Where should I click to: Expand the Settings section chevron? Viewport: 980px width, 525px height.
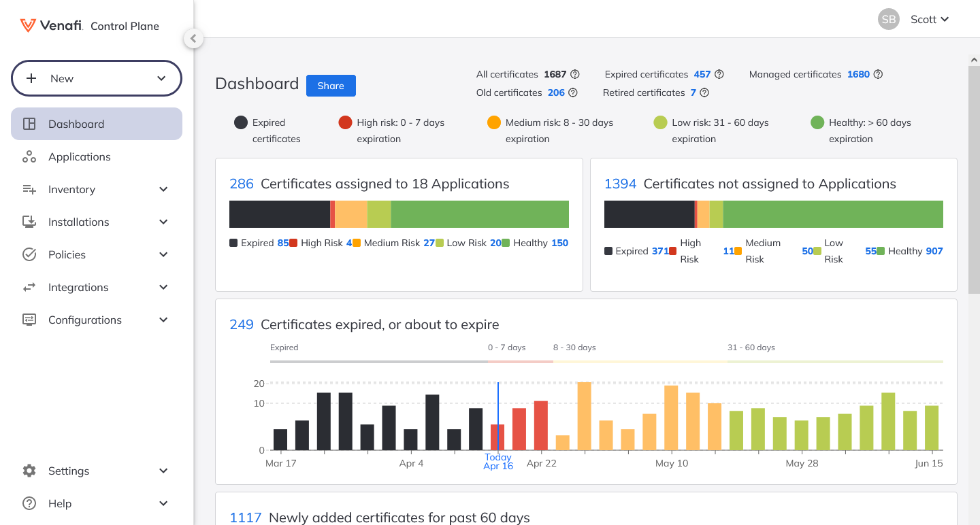(x=163, y=471)
